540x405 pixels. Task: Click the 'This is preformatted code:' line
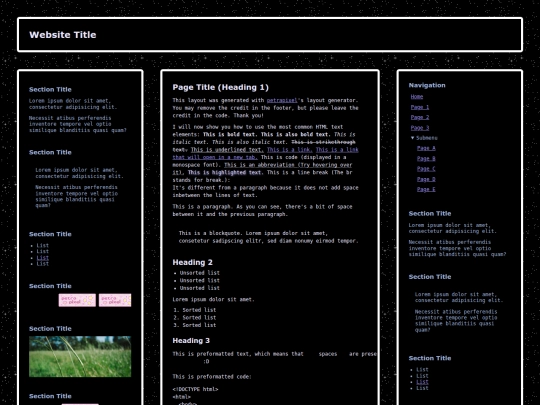click(x=212, y=377)
